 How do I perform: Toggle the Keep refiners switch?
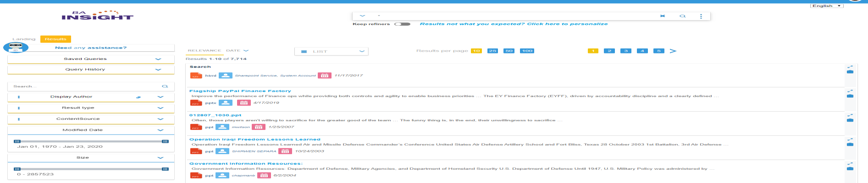coord(402,24)
